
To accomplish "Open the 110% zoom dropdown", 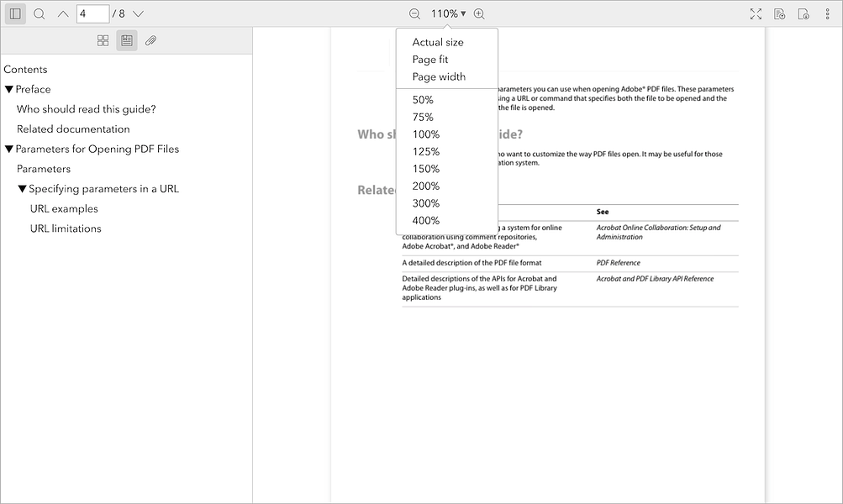I will (448, 14).
